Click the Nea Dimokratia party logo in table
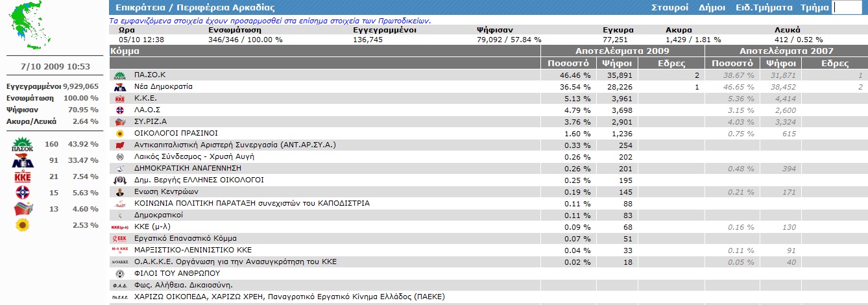 pyautogui.click(x=119, y=87)
